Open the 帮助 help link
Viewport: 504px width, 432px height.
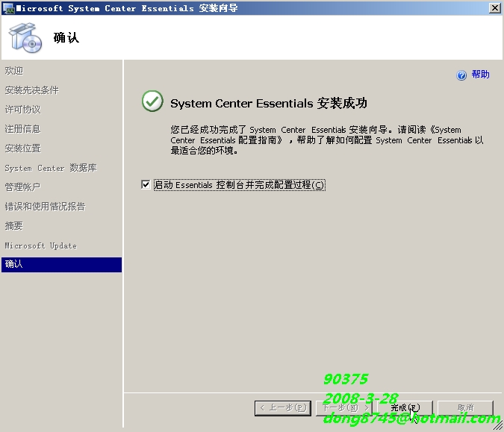(480, 75)
